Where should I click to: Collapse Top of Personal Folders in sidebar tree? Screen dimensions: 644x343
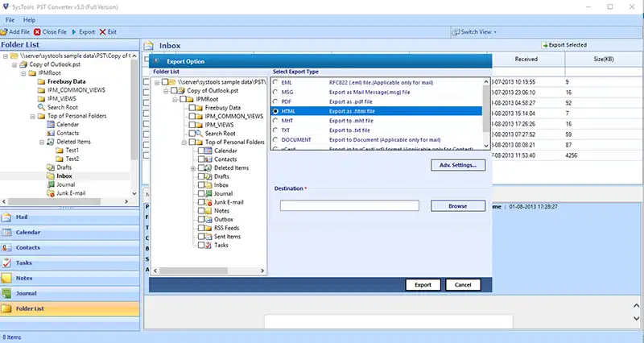pos(32,116)
